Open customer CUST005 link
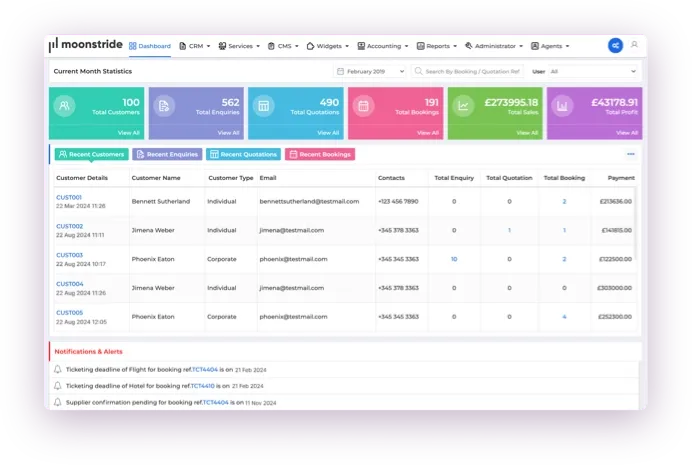This screenshot has height=465, width=692. pos(69,312)
